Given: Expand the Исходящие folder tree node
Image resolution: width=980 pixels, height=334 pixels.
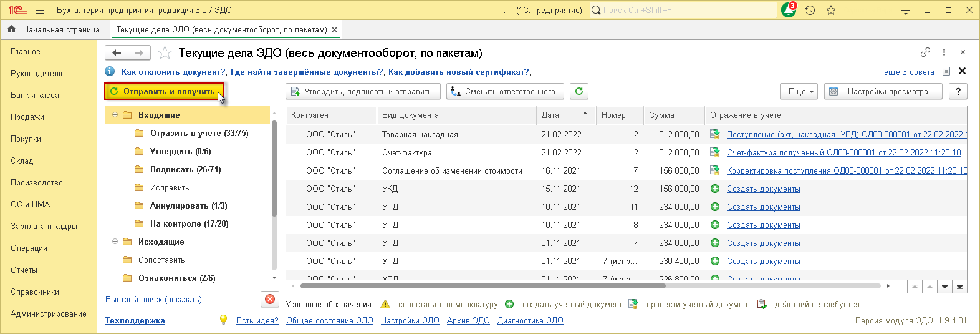Looking at the screenshot, I should click(x=115, y=242).
